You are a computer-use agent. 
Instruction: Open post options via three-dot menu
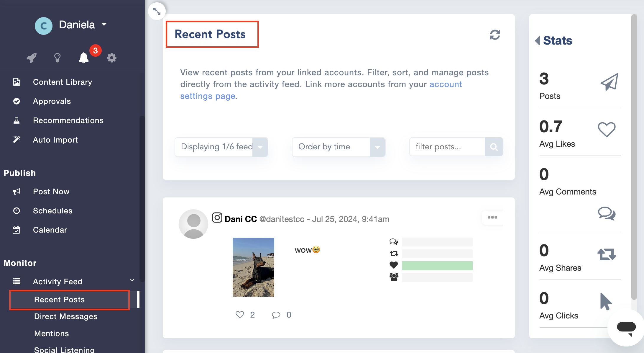492,218
